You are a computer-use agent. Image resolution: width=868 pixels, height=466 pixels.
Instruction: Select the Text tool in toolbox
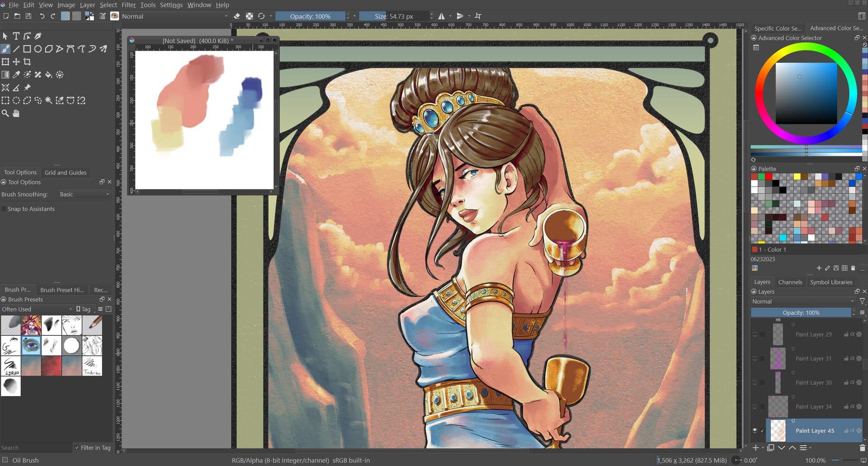(x=16, y=36)
